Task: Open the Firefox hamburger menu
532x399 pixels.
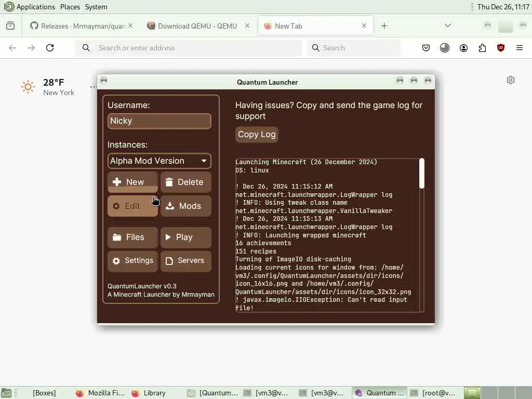Action: [520, 48]
